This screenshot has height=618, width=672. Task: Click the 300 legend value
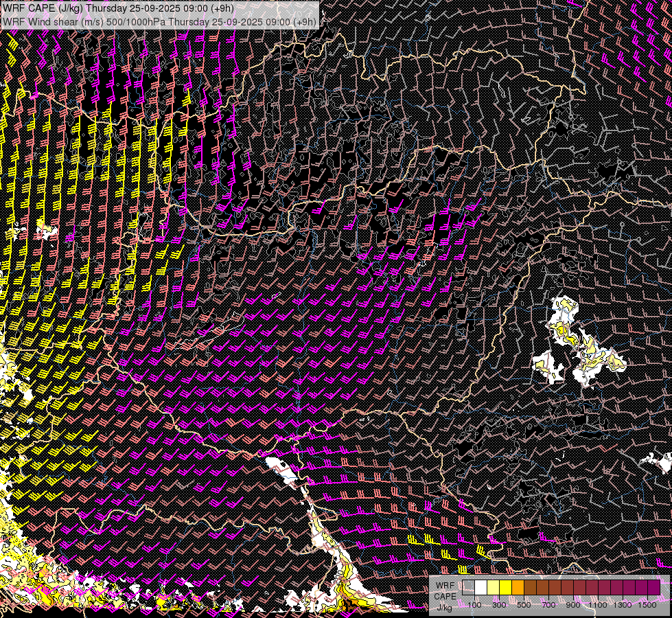pos(499,605)
